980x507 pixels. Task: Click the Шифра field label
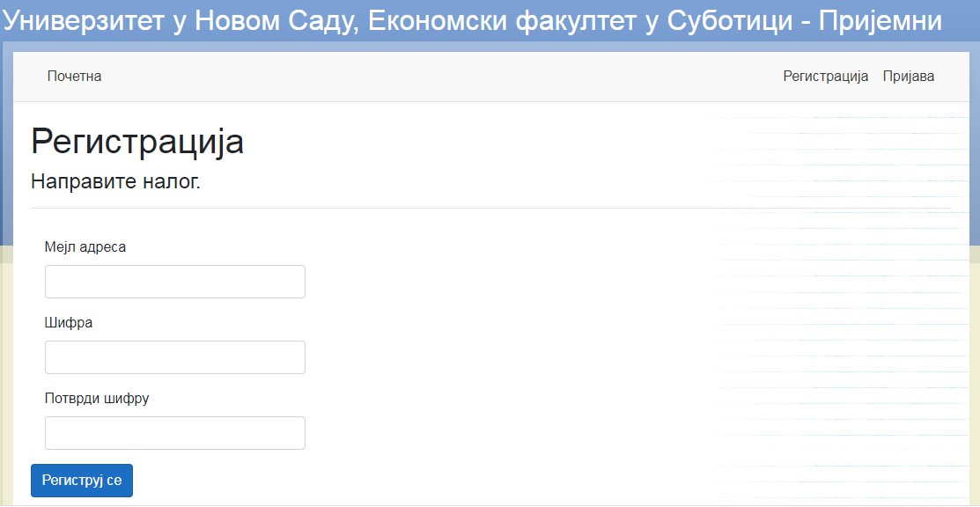point(69,323)
